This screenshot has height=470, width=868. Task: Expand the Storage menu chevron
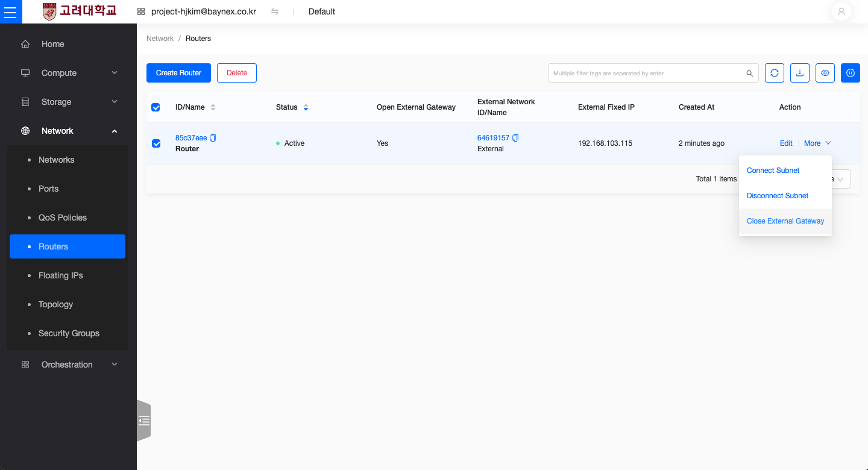[x=115, y=102]
